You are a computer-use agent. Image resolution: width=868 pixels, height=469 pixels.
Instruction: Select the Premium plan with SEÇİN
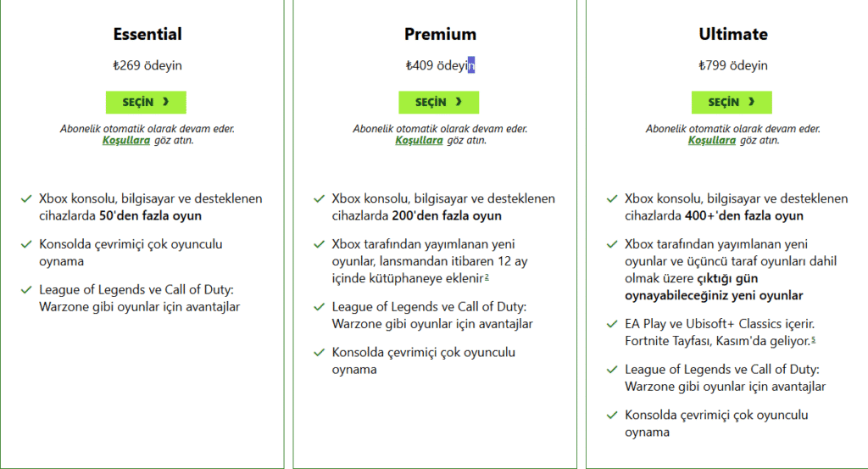(x=438, y=102)
